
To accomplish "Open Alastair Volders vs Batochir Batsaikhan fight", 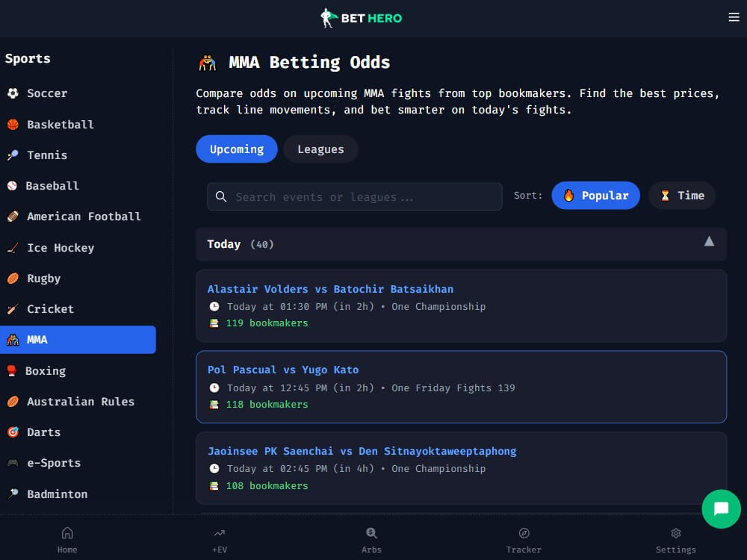I will 461,305.
